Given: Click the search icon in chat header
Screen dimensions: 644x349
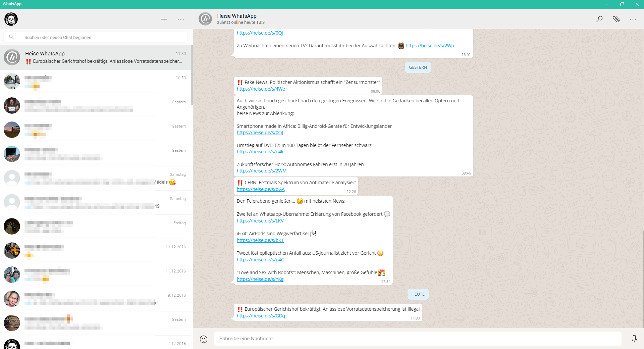Looking at the screenshot, I should 599,19.
